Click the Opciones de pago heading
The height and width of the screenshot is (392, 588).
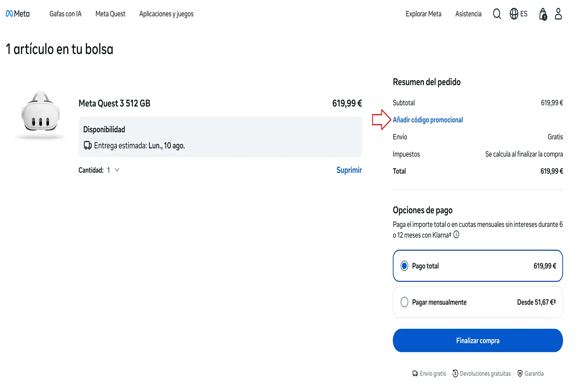[x=423, y=210]
